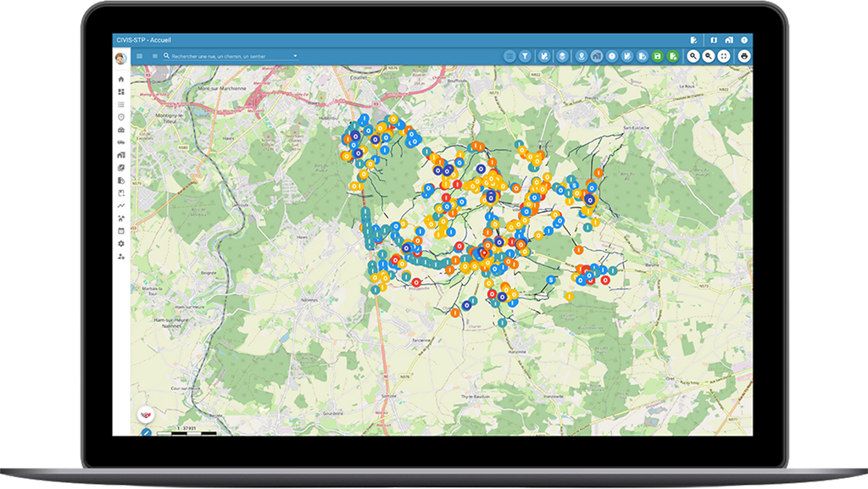Image resolution: width=868 pixels, height=489 pixels.
Task: Open the info icon in top-right header
Action: click(743, 40)
